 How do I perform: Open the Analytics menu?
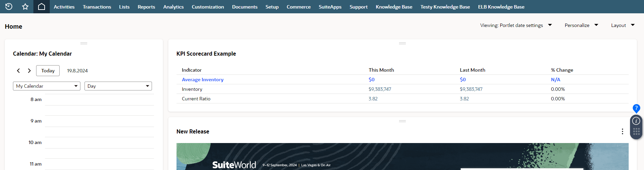tap(173, 7)
